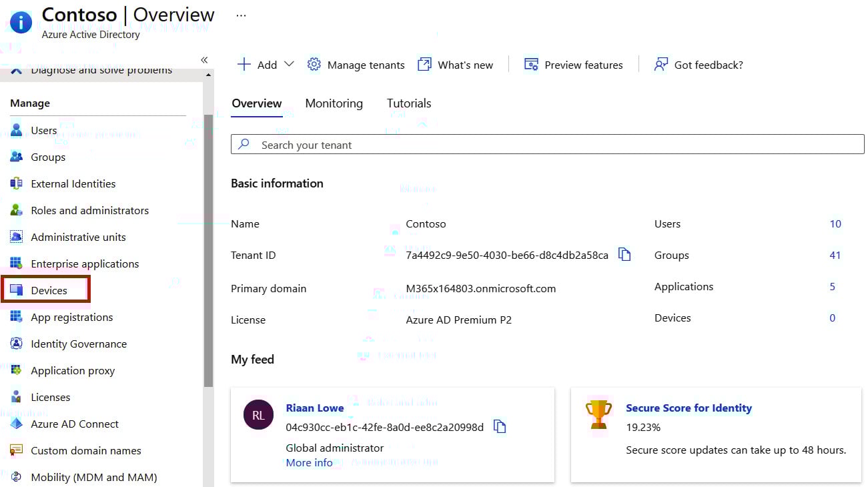Click the Tenant ID value text
This screenshot has height=487, width=868.
507,255
